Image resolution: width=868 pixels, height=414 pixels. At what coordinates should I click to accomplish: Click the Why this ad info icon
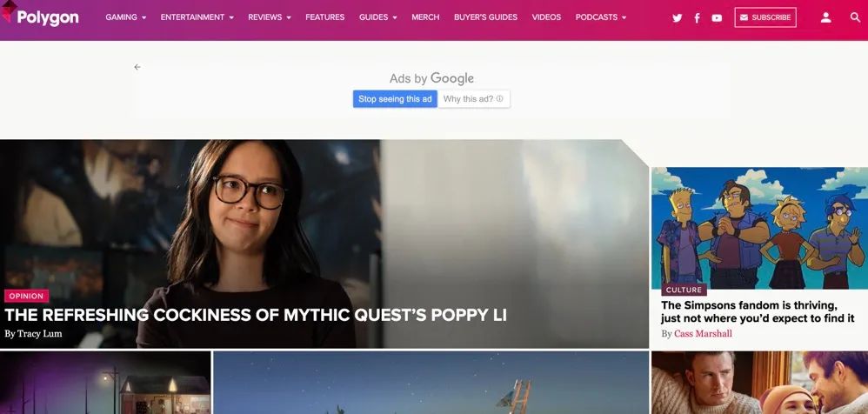pos(500,99)
